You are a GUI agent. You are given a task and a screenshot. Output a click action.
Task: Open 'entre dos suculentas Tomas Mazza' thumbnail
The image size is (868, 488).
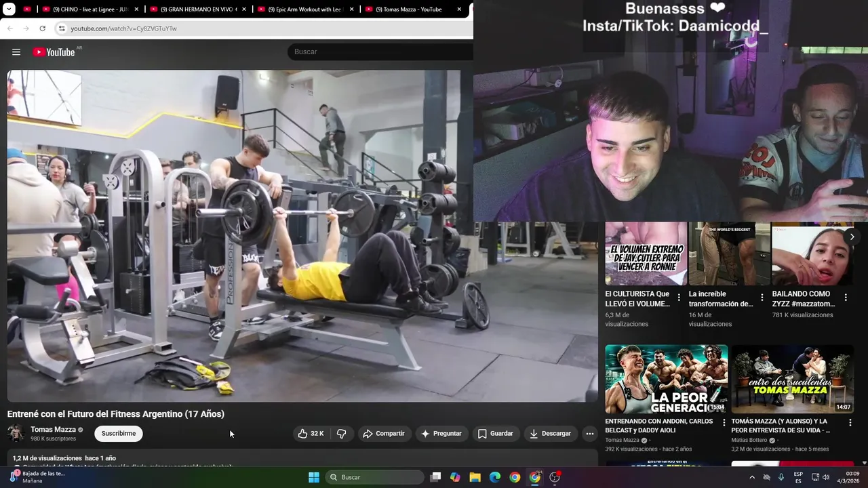[x=792, y=379]
